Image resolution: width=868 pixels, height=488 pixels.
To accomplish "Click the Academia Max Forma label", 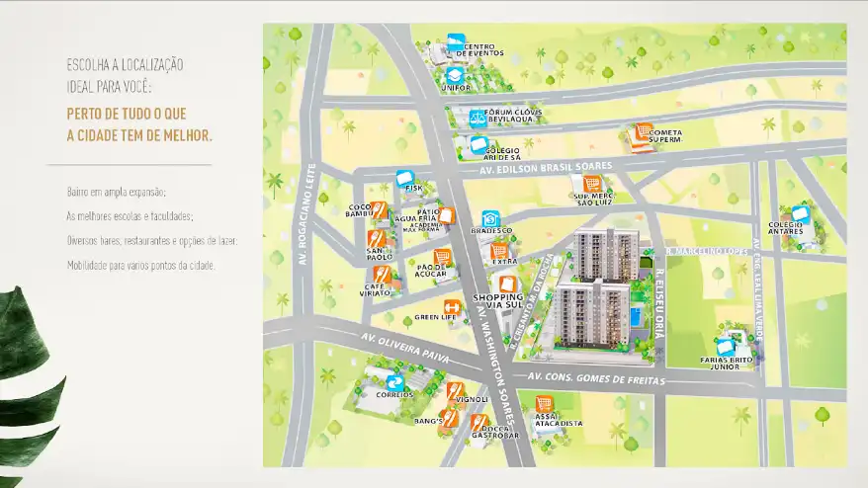I will click(422, 227).
